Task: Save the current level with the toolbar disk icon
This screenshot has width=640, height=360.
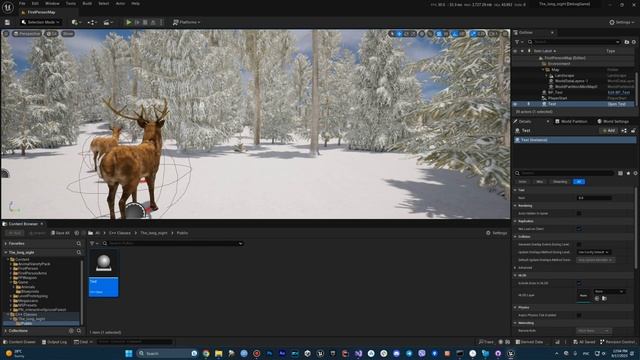Action: pyautogui.click(x=7, y=22)
